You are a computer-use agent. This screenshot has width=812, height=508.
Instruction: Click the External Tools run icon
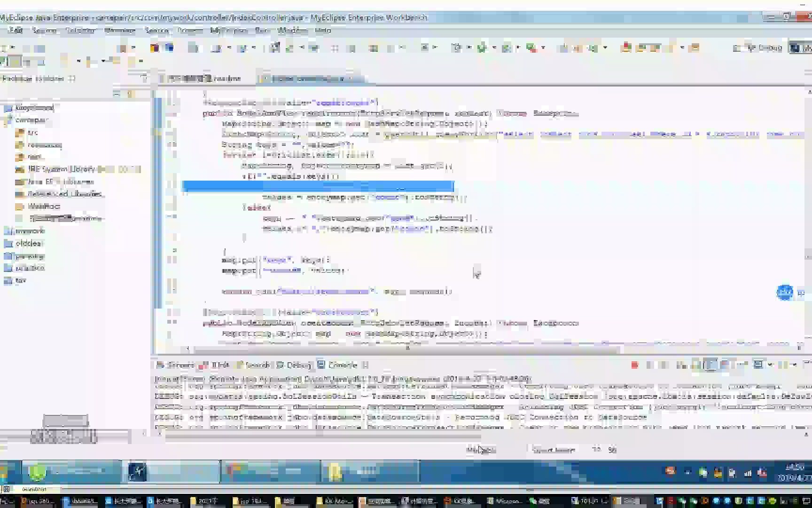pyautogui.click(x=531, y=48)
